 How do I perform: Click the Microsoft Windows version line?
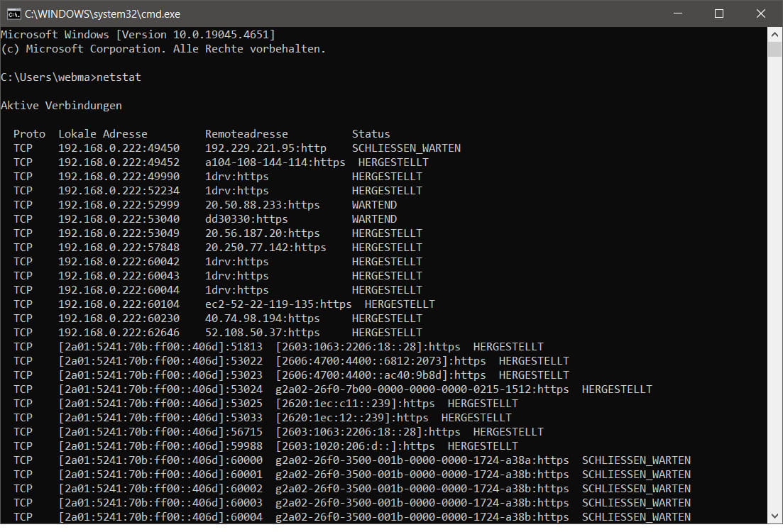[x=138, y=35]
